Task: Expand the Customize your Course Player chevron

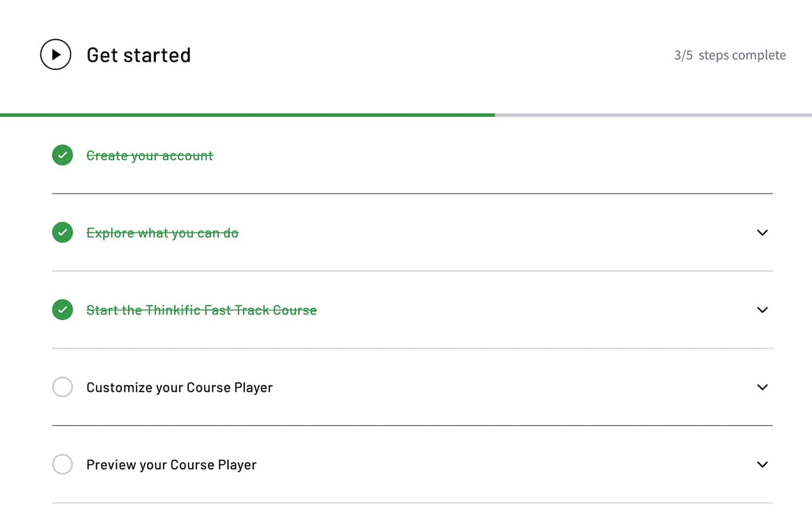Action: 762,387
